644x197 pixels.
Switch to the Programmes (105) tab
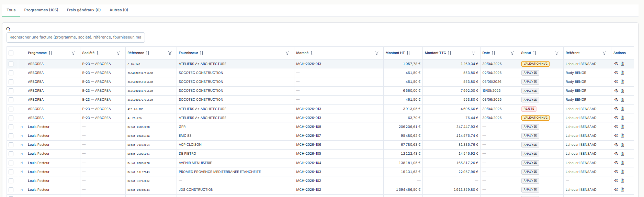point(41,10)
